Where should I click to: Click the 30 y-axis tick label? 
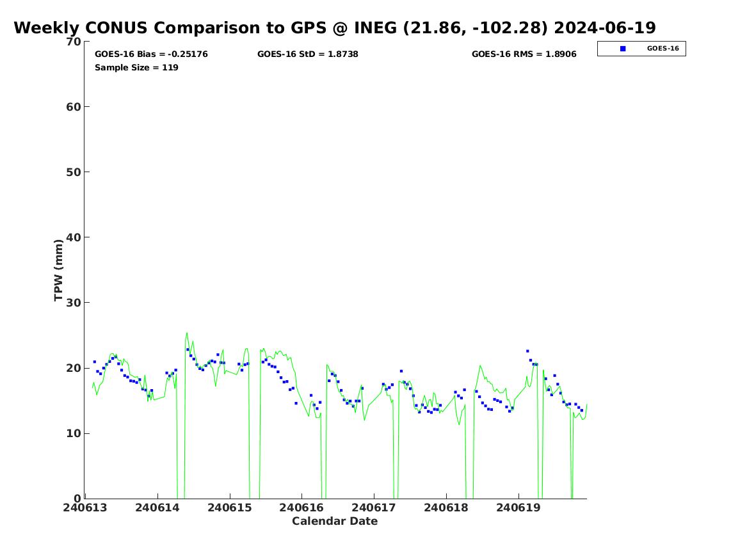(74, 302)
